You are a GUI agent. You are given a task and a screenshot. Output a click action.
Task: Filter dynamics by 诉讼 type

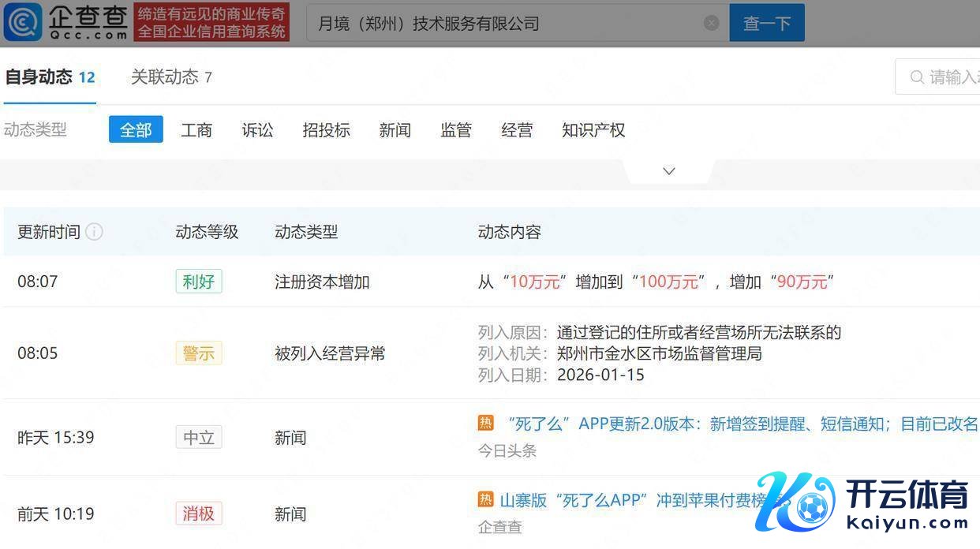[257, 130]
